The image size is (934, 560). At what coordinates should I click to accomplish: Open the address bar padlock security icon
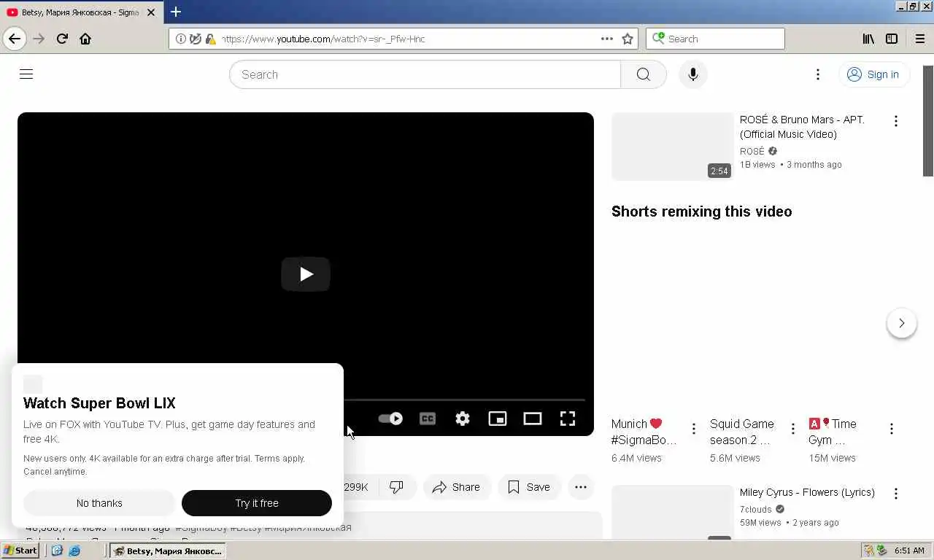click(210, 39)
